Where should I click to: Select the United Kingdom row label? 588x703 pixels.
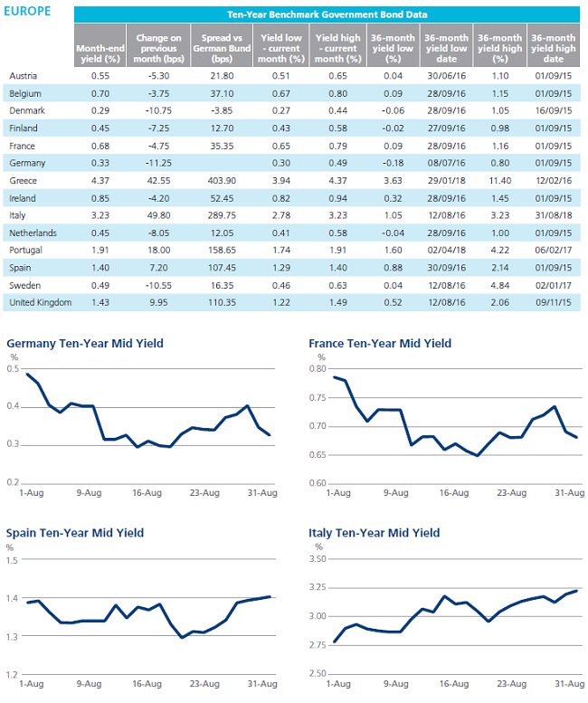(x=41, y=302)
